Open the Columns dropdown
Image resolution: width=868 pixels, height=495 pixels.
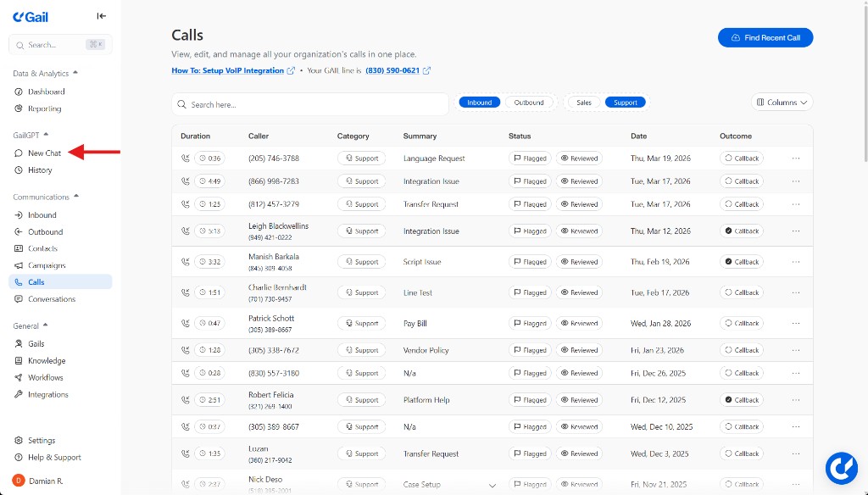tap(782, 103)
